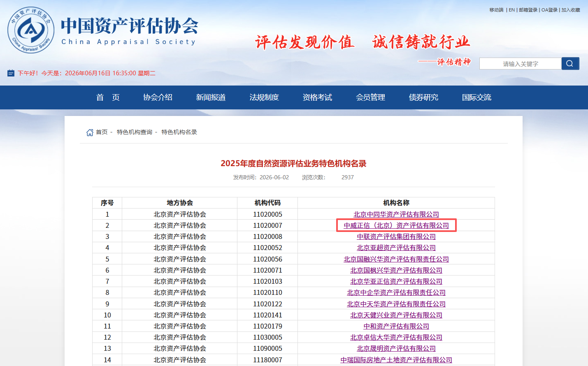Click the magnifier search button
The height and width of the screenshot is (366, 588).
[x=570, y=63]
